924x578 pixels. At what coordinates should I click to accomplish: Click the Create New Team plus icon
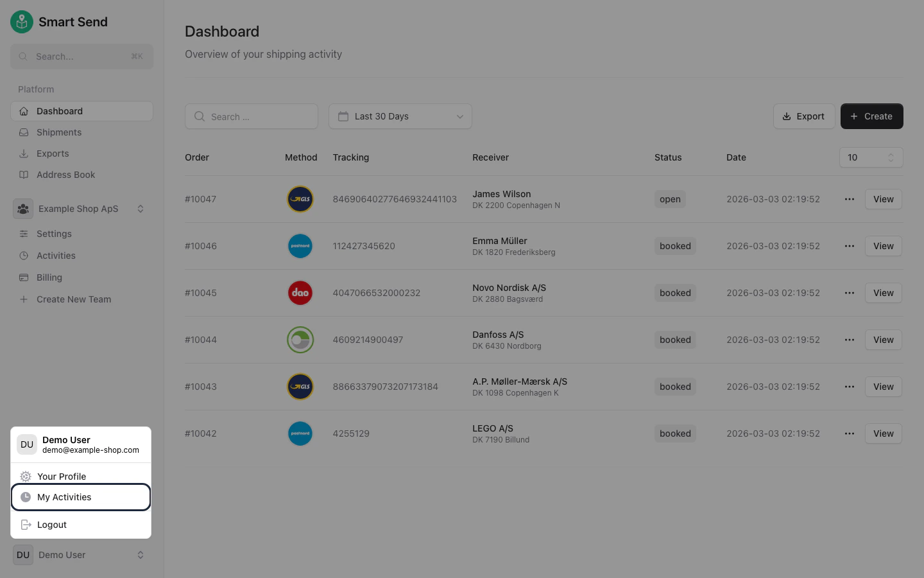tap(23, 299)
